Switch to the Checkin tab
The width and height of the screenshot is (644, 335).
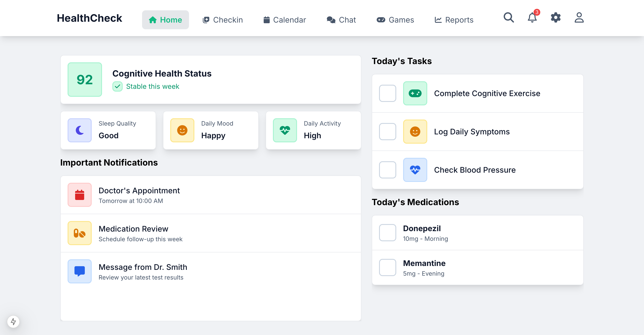pos(223,20)
